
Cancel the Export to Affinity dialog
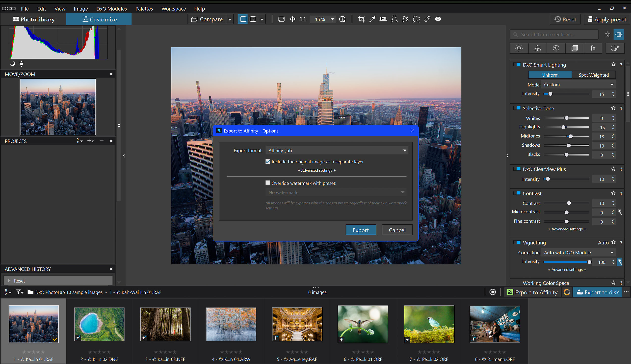[397, 230]
